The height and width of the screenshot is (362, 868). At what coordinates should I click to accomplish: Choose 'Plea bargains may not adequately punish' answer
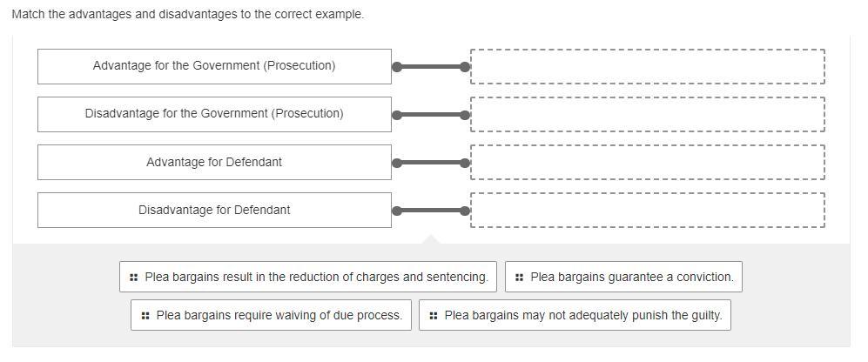582,316
